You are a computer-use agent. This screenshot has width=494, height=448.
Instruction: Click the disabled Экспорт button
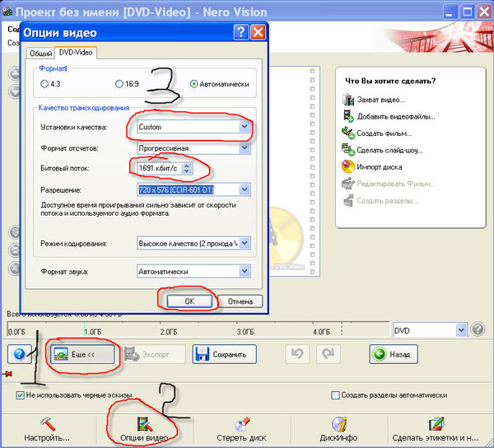coord(153,354)
